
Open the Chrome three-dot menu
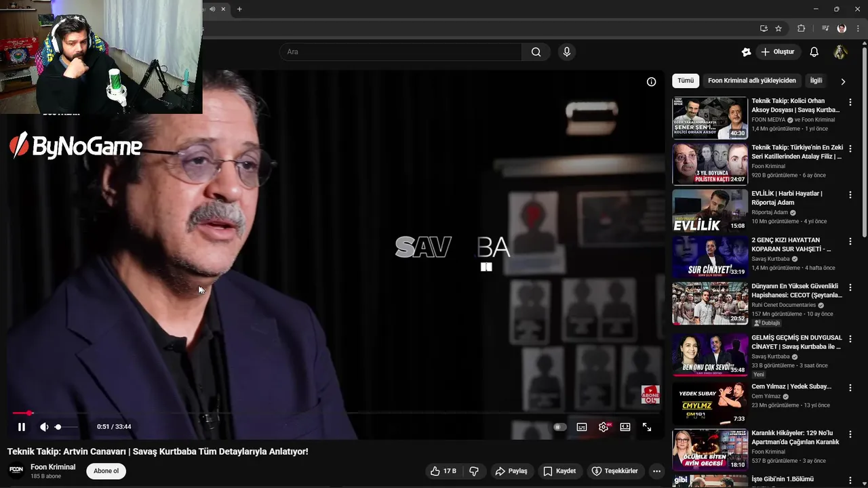[x=858, y=28]
